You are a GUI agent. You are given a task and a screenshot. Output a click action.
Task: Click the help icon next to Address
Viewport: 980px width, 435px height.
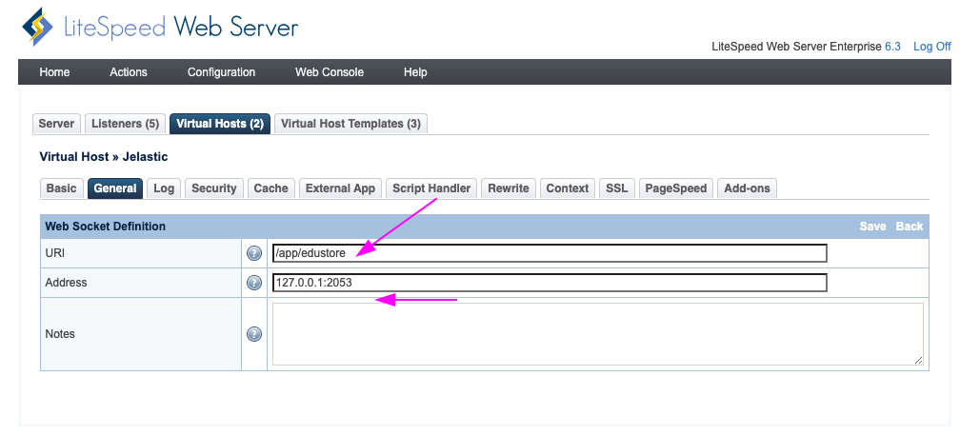[254, 283]
